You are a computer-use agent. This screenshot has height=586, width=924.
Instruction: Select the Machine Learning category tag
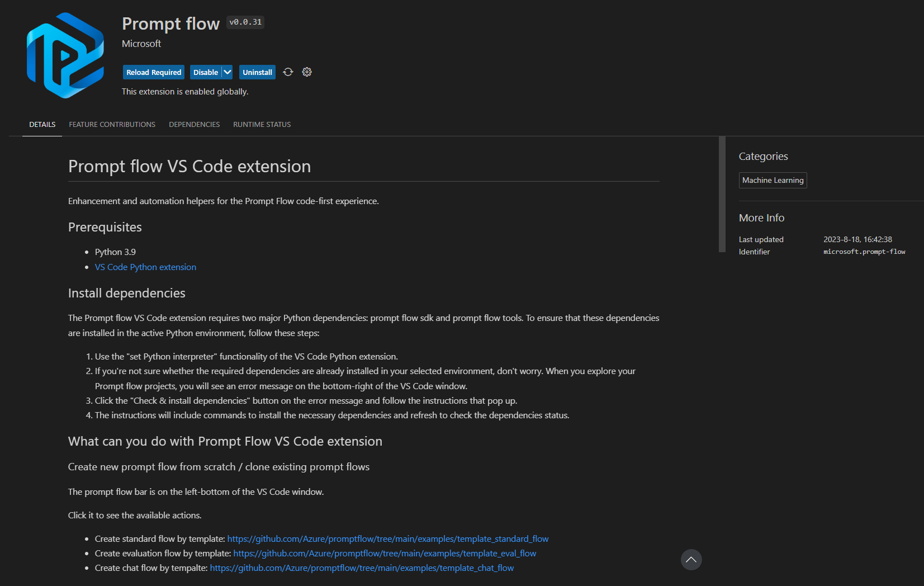coord(773,181)
